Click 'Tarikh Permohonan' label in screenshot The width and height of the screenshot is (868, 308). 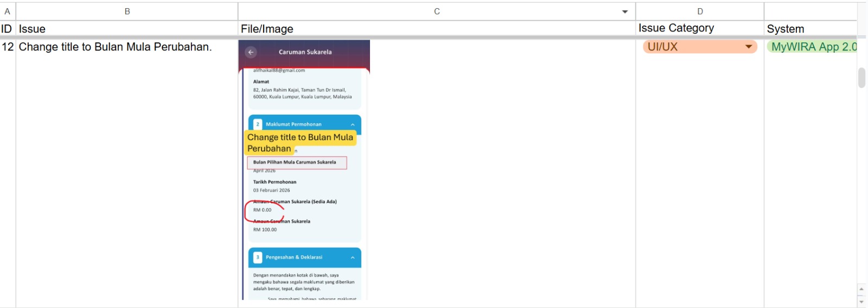(275, 182)
